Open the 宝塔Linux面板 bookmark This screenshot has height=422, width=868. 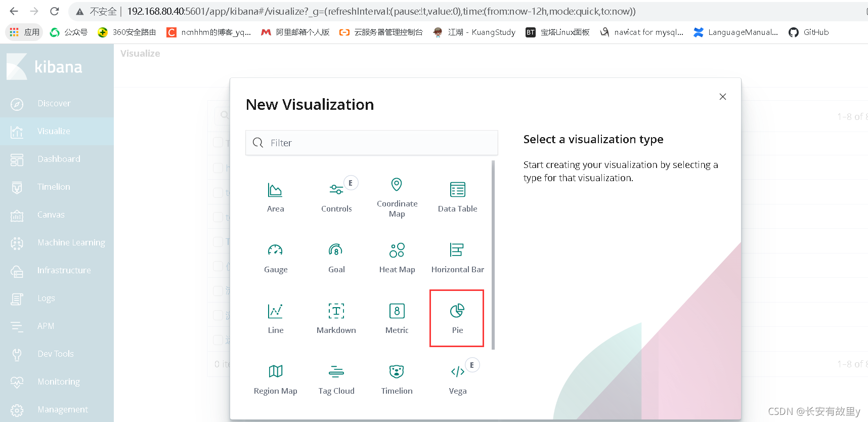coord(558,32)
